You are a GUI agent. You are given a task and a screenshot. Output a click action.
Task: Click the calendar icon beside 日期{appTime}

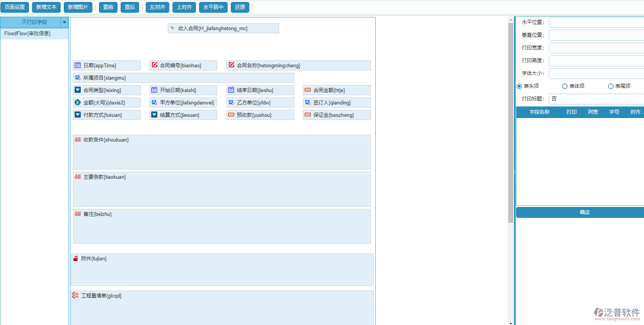click(78, 65)
